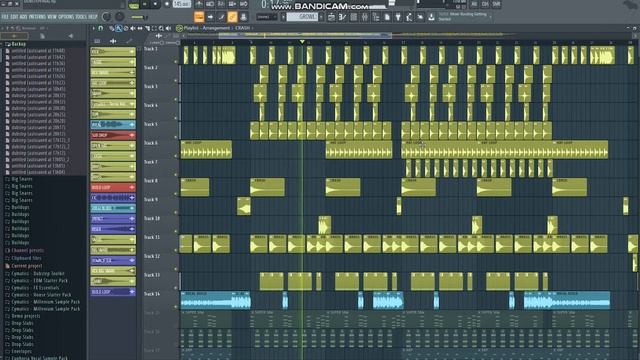The width and height of the screenshot is (640, 360).
Task: Click the playlist horizontal scrollbar
Action: [305, 36]
